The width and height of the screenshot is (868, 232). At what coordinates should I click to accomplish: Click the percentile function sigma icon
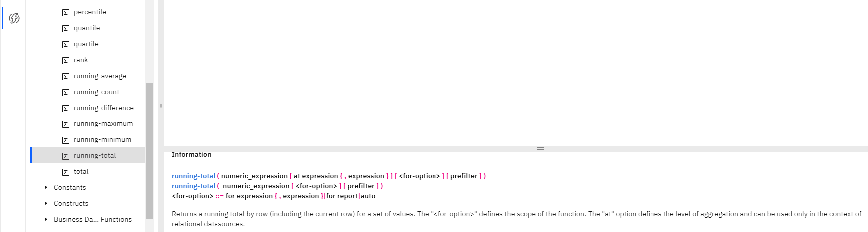[66, 12]
